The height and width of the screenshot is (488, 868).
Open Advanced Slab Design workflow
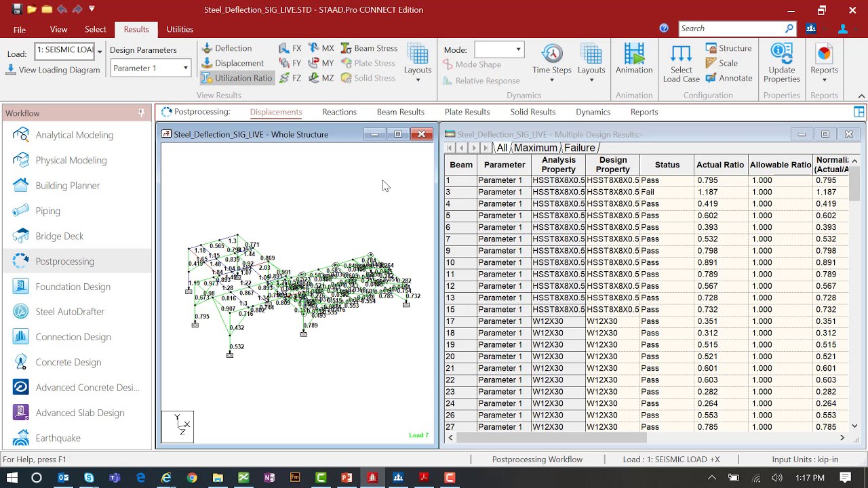point(77,413)
